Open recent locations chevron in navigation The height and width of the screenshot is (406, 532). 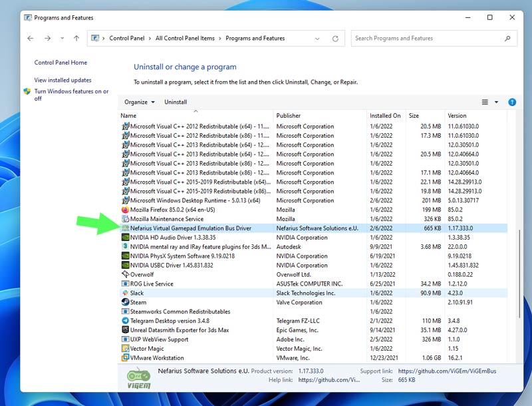(x=63, y=39)
